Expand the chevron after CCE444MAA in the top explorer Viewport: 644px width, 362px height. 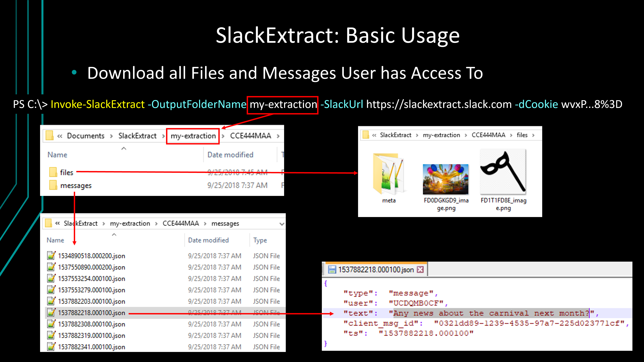pos(278,136)
